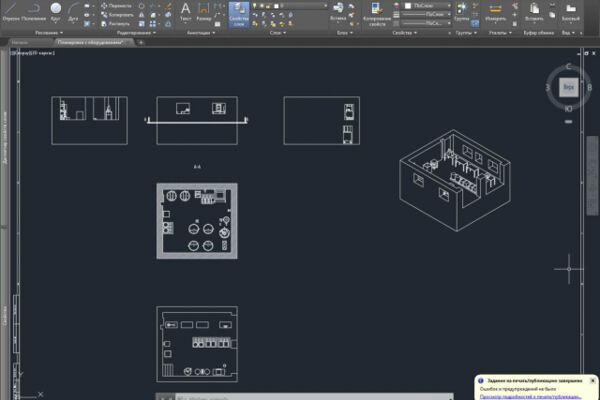Expand the Редактирование panel dropdown
This screenshot has height=400, width=600.
pos(136,33)
